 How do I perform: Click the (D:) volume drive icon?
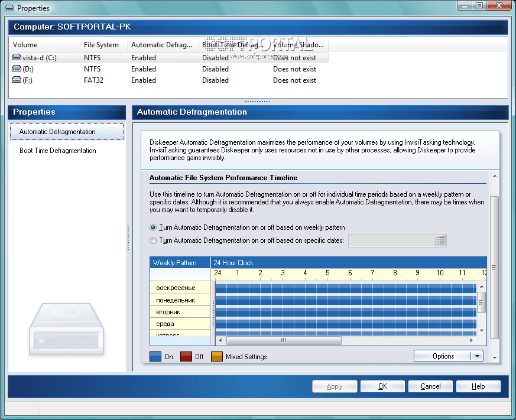(16, 69)
